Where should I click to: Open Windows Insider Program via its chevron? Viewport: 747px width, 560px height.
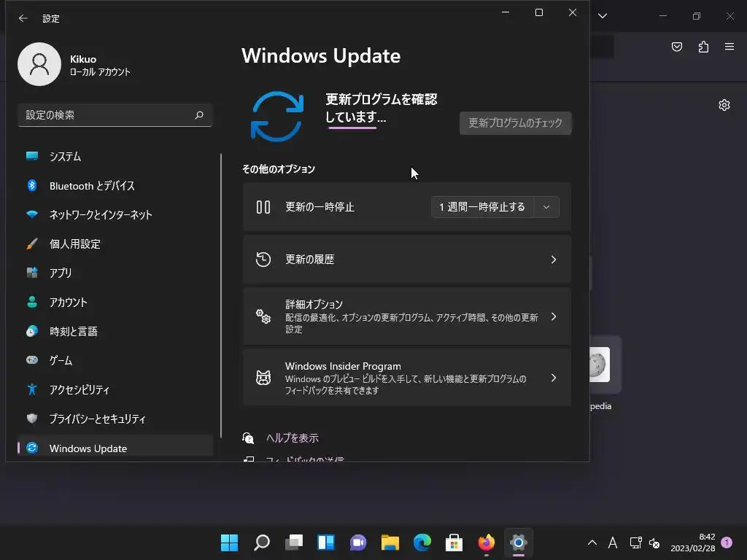(553, 378)
